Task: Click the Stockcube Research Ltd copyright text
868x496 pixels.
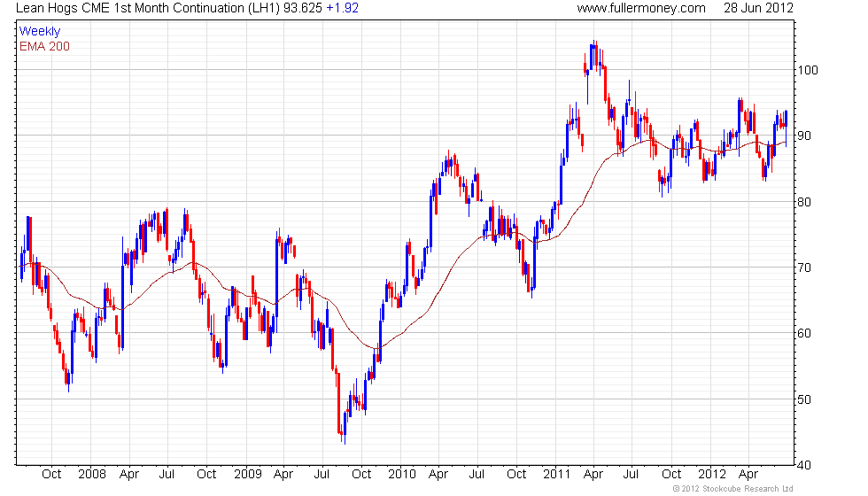Action: [x=733, y=489]
